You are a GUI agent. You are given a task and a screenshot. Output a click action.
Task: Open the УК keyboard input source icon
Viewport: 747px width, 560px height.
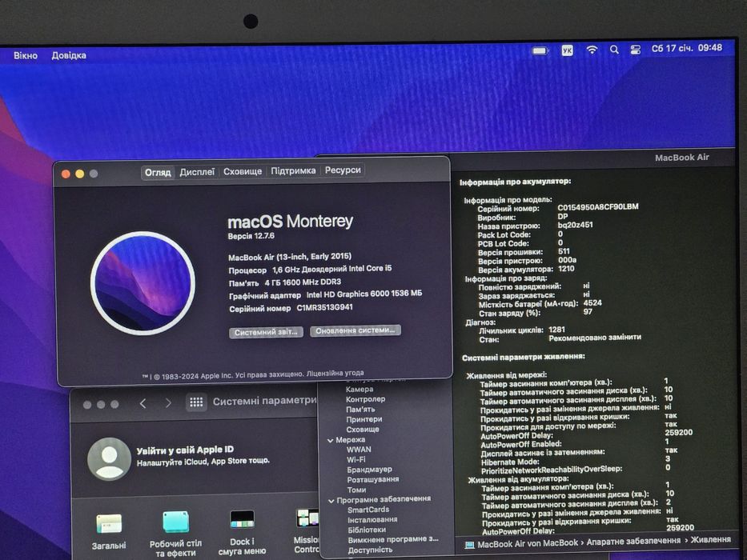tap(567, 50)
